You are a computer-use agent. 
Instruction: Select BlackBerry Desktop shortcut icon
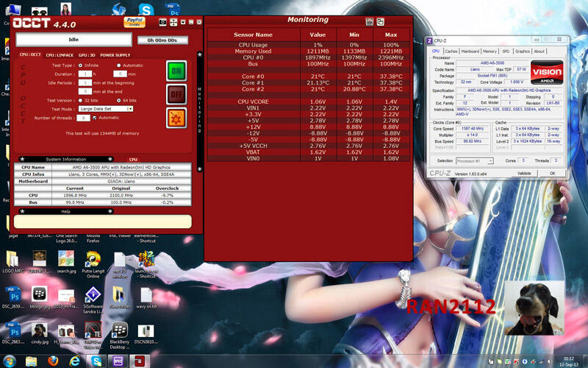tap(120, 336)
